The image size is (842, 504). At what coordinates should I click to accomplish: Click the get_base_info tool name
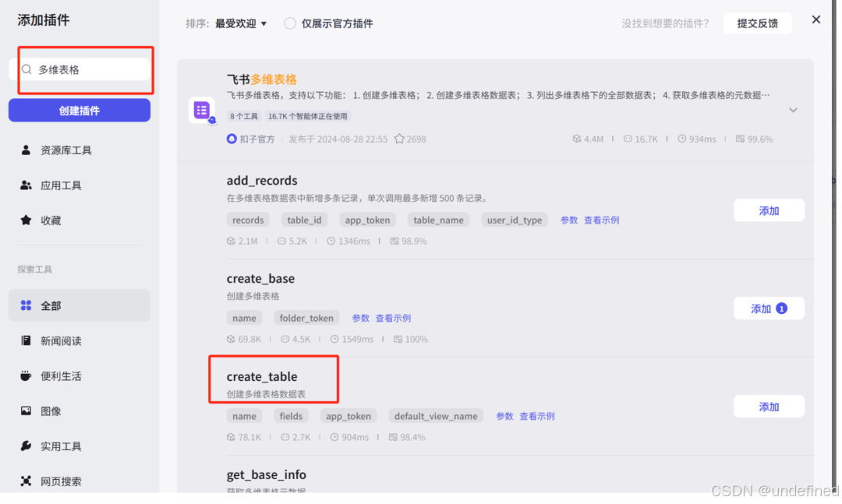click(x=267, y=475)
